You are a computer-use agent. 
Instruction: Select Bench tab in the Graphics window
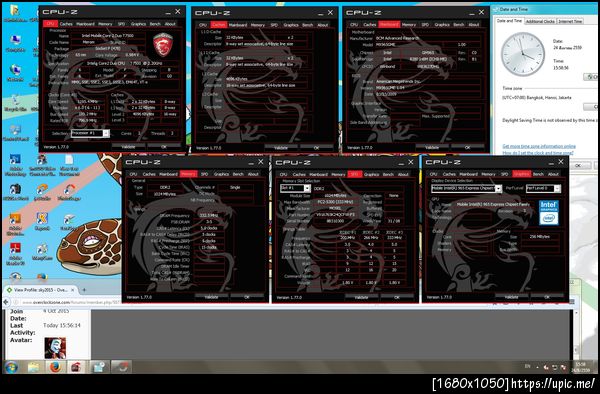click(538, 174)
